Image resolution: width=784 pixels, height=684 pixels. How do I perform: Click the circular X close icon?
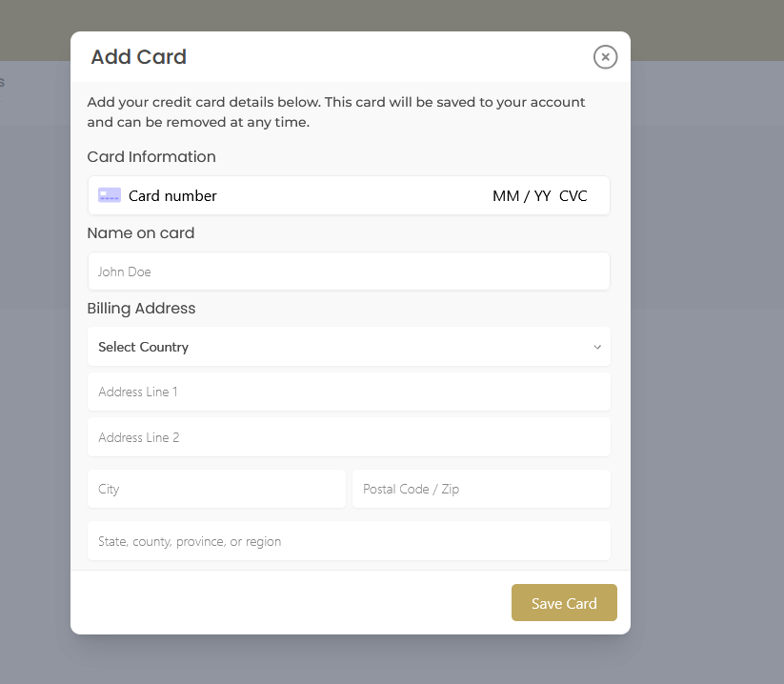605,57
